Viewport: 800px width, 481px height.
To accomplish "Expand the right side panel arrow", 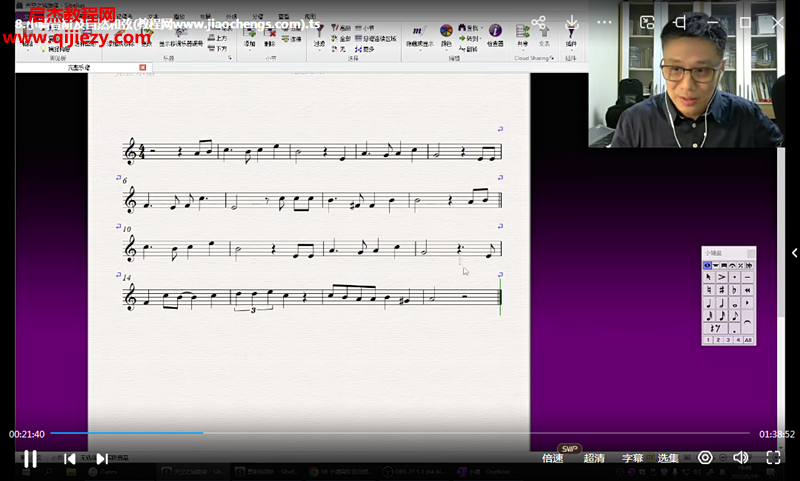I will [x=794, y=252].
